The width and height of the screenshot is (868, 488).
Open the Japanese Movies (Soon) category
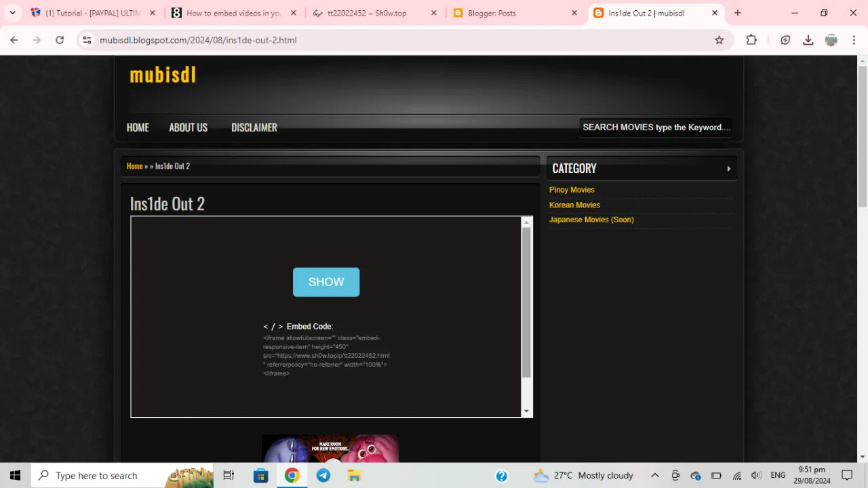click(x=591, y=220)
